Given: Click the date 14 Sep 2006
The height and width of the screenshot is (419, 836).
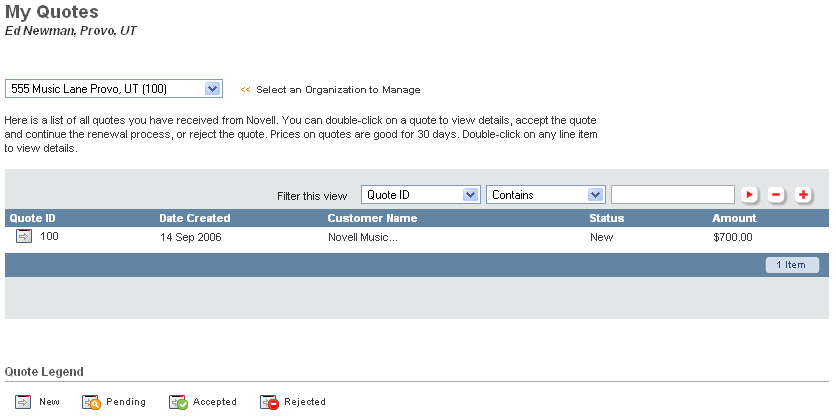Looking at the screenshot, I should tap(190, 237).
